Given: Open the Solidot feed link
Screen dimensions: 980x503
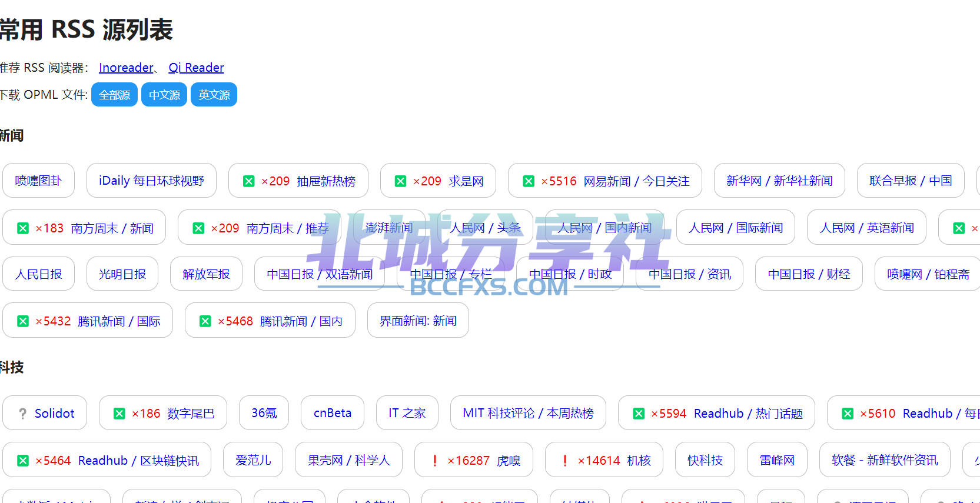Looking at the screenshot, I should point(54,414).
